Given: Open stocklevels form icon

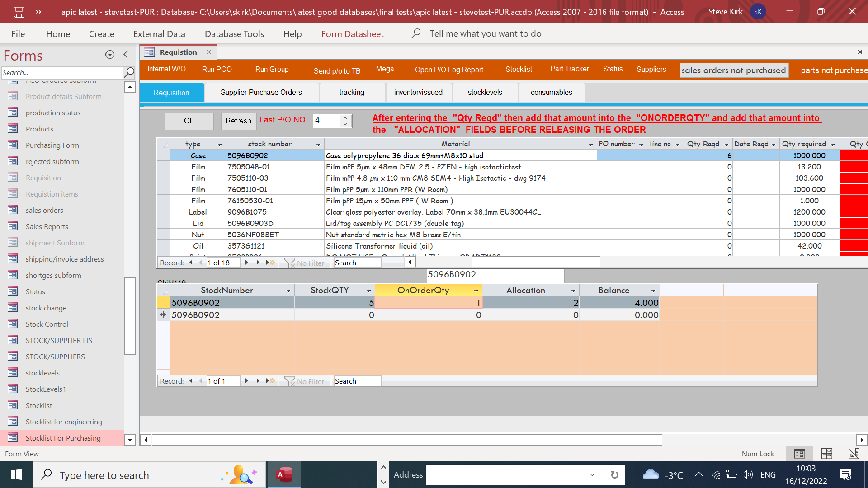Looking at the screenshot, I should pyautogui.click(x=13, y=373).
